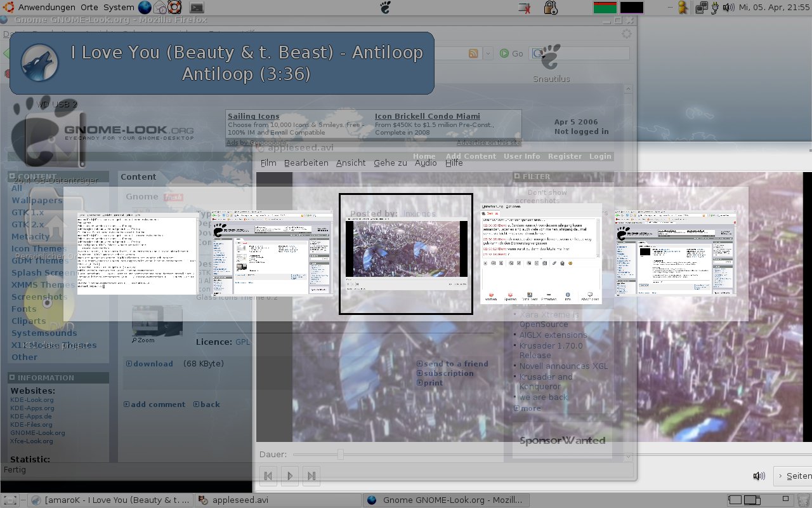Open the GPL licence link
Image resolution: width=812 pixels, height=508 pixels.
pyautogui.click(x=242, y=342)
